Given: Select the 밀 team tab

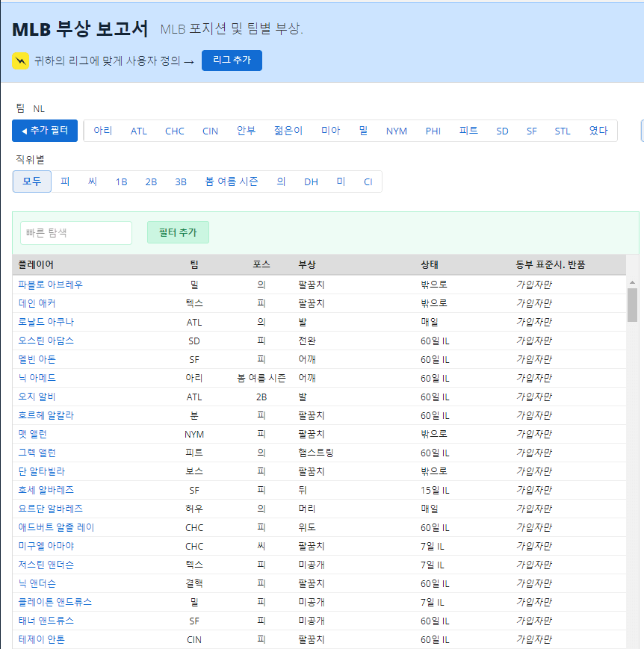Looking at the screenshot, I should coord(363,131).
